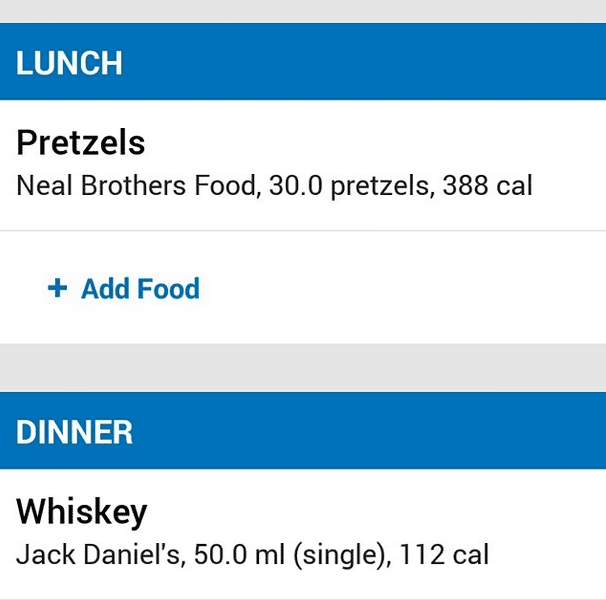The image size is (606, 600).
Task: Tap the blank area right of Whiskey title
Action: click(x=400, y=512)
